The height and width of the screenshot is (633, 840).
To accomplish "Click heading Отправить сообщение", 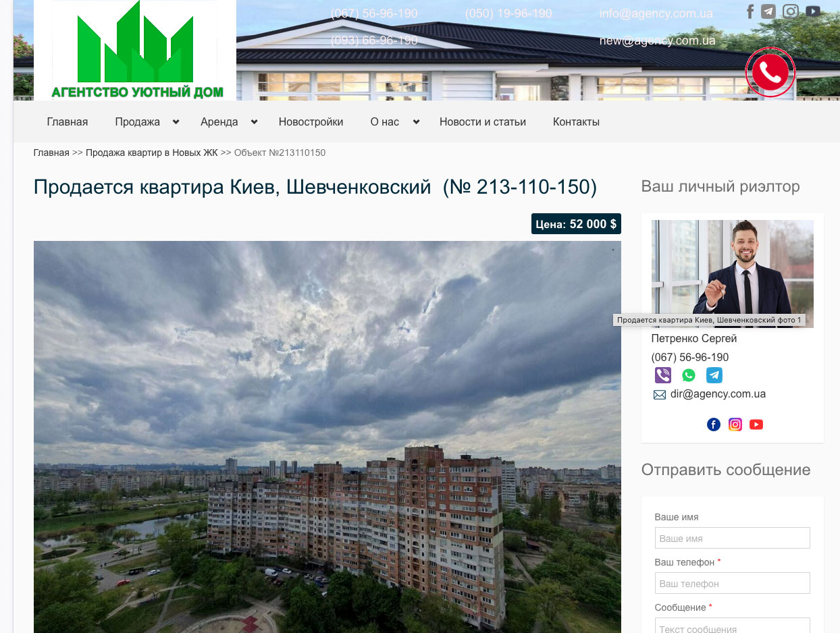I will [726, 470].
